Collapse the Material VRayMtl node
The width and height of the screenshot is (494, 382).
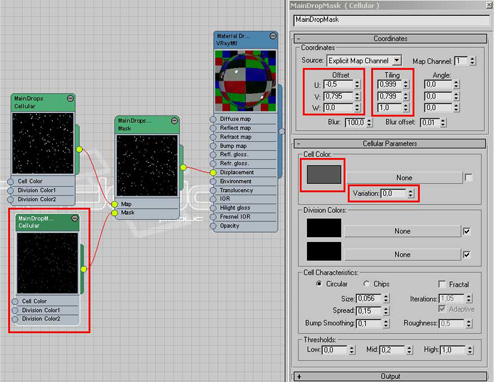pos(273,36)
